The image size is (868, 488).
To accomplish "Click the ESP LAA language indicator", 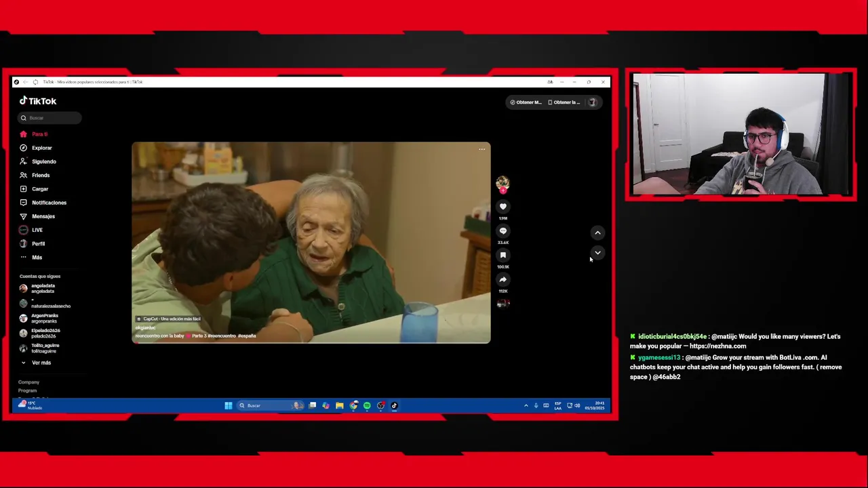I will pos(558,406).
